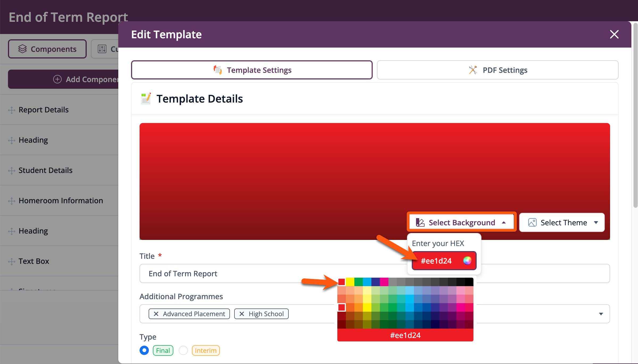
Task: Close the Edit Template dialog
Action: point(614,34)
